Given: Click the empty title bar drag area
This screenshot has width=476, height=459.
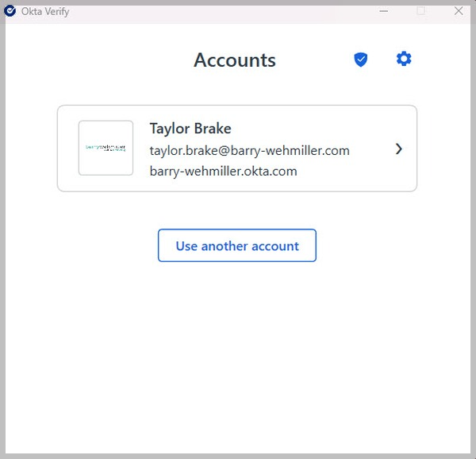Looking at the screenshot, I should click(222, 11).
